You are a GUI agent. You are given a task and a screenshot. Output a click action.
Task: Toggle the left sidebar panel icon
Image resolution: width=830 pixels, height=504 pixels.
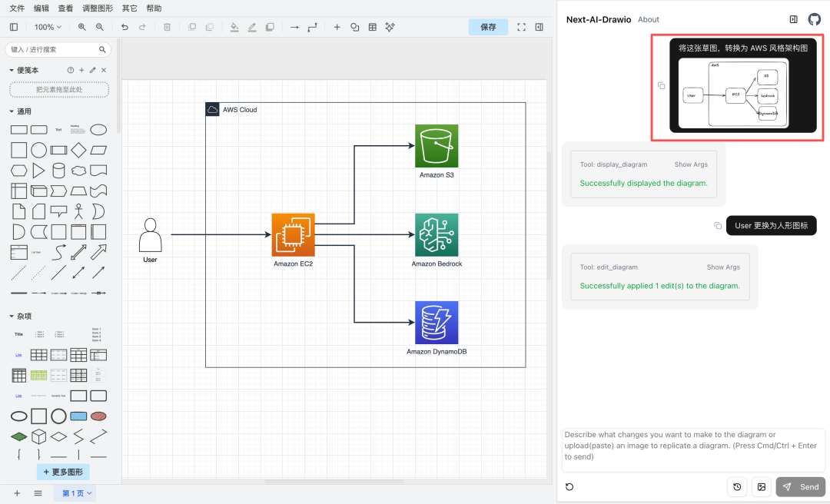[x=14, y=27]
